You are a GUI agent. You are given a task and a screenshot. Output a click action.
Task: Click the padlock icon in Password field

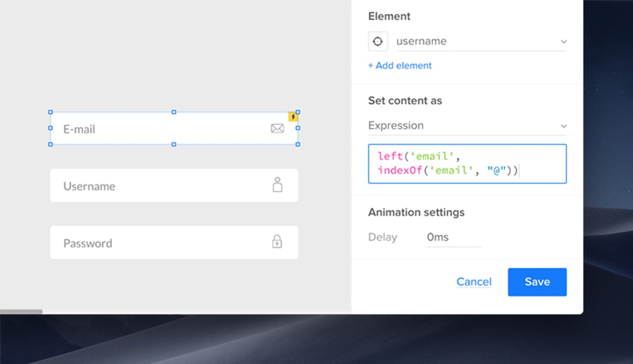point(277,242)
